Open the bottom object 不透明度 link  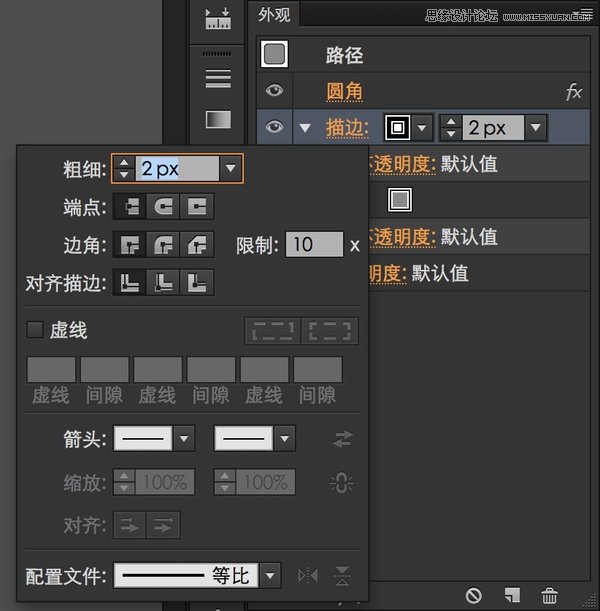388,274
